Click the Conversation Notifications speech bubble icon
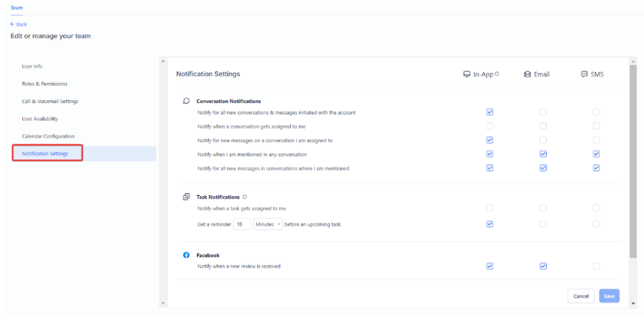The image size is (644, 315). (x=186, y=101)
